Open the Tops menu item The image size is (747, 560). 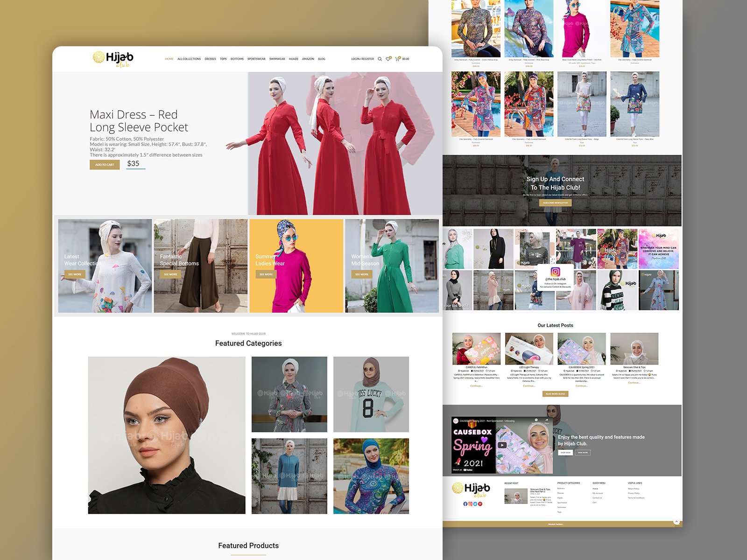coord(223,59)
